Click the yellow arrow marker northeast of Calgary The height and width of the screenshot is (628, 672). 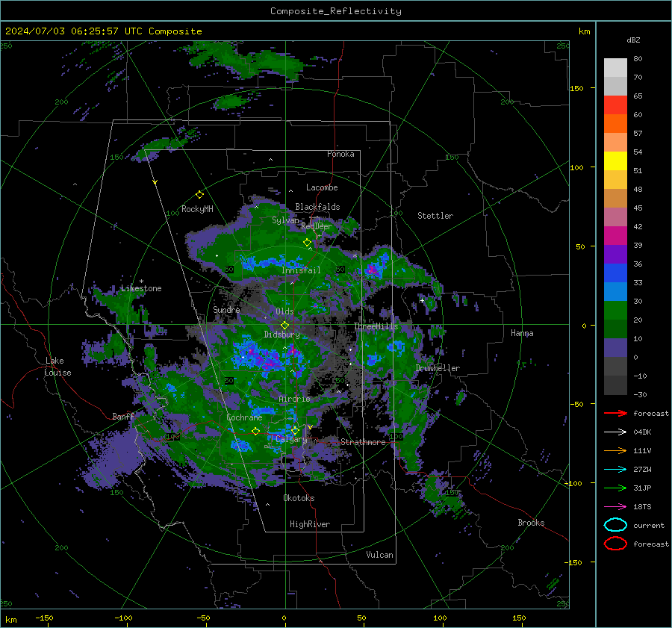[310, 427]
